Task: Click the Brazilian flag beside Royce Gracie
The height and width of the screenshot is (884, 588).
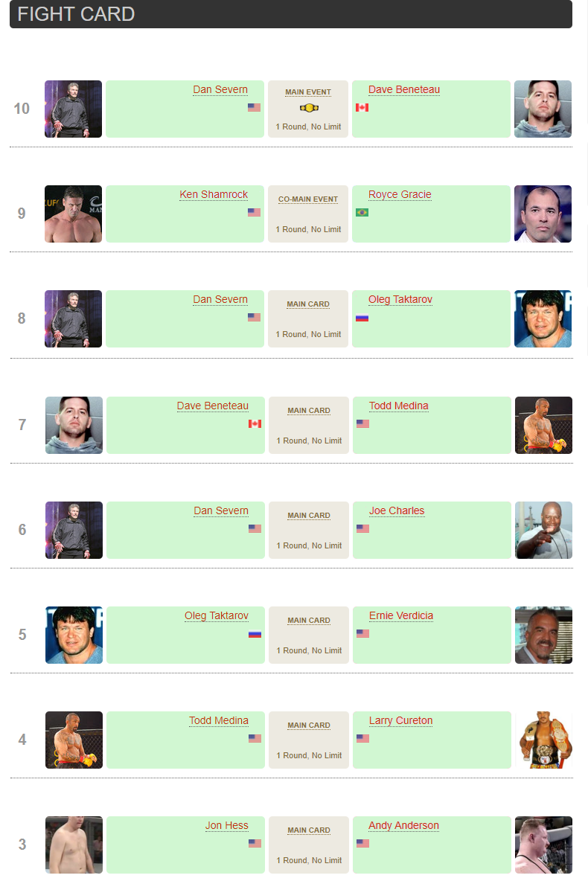Action: coord(362,212)
